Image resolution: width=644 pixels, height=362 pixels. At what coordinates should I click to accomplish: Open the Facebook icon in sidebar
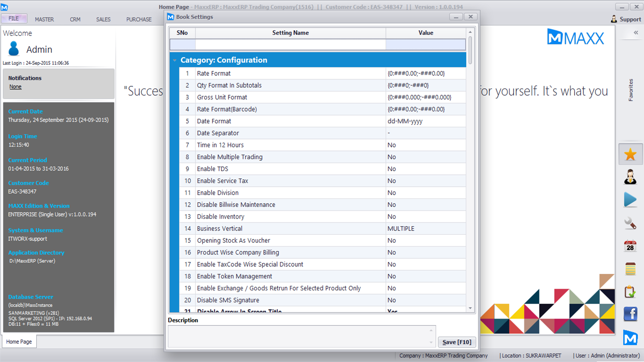[x=630, y=314]
